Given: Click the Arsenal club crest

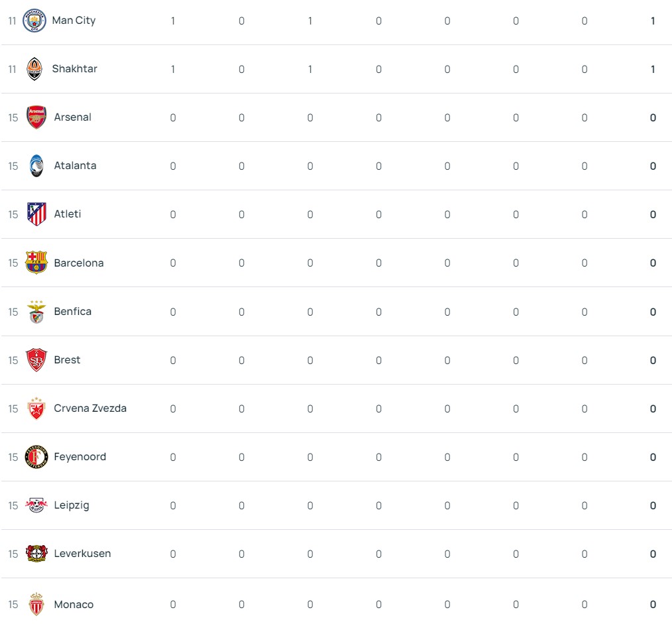Looking at the screenshot, I should click(36, 117).
